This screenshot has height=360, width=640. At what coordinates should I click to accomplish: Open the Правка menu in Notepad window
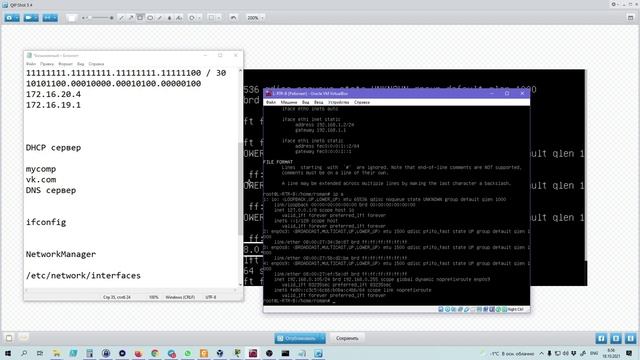(47, 64)
